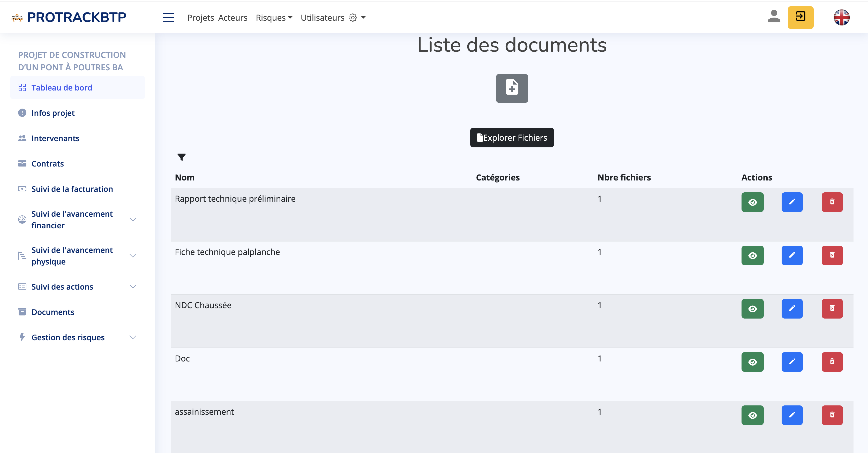Edit the Doc document row
The height and width of the screenshot is (453, 868).
click(x=792, y=362)
